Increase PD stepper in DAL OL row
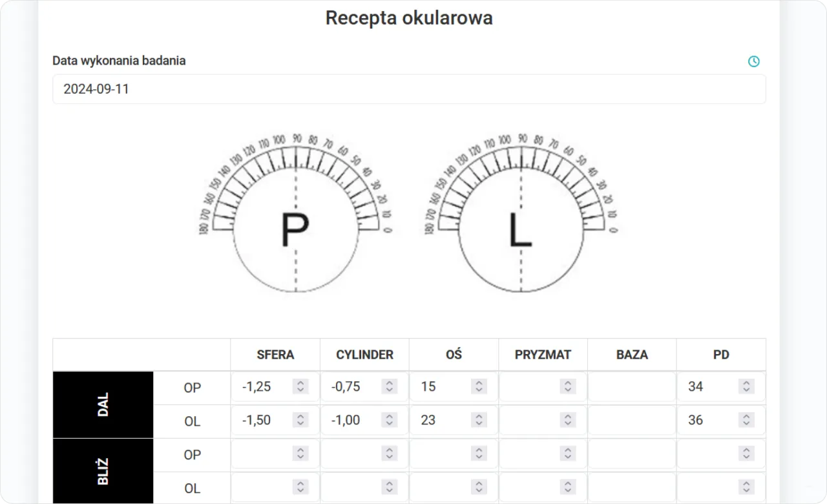The image size is (827, 504). coord(746,416)
